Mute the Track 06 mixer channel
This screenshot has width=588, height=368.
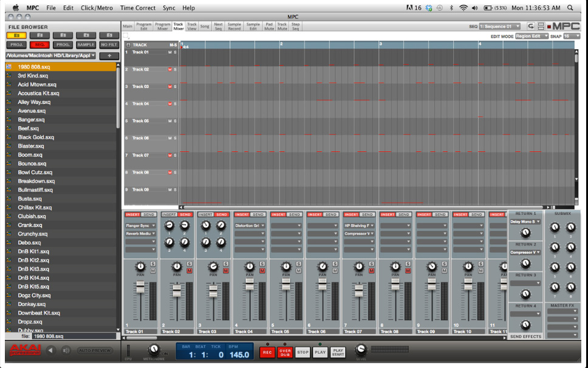(335, 271)
